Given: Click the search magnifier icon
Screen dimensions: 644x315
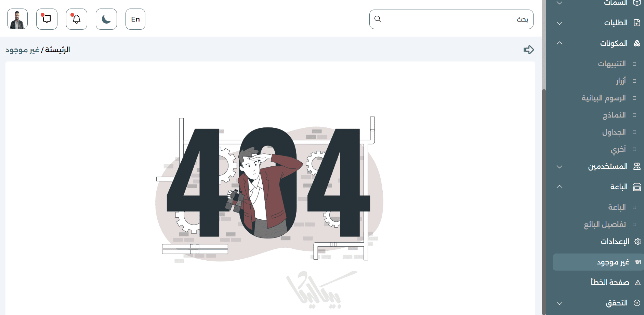Looking at the screenshot, I should [378, 19].
